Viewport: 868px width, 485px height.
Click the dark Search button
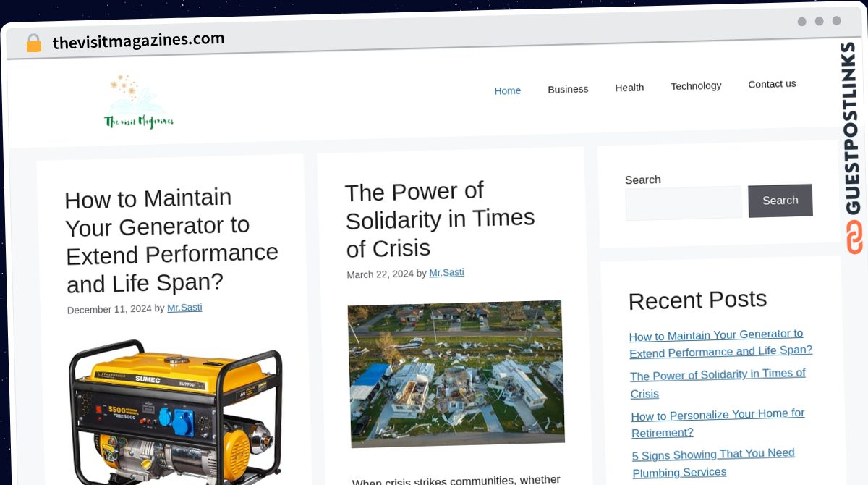click(780, 201)
